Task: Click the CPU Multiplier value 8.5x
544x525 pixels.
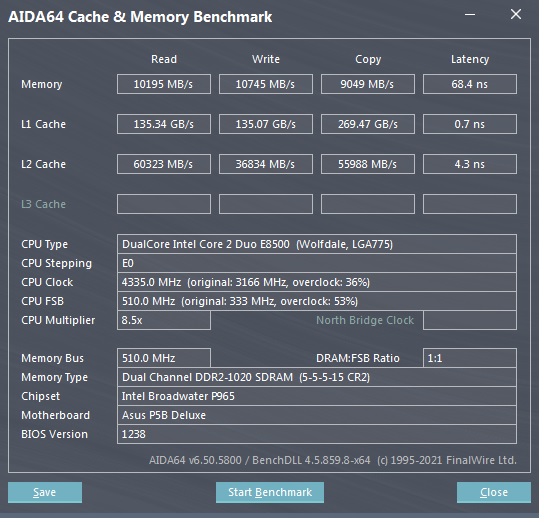Action: click(x=164, y=320)
